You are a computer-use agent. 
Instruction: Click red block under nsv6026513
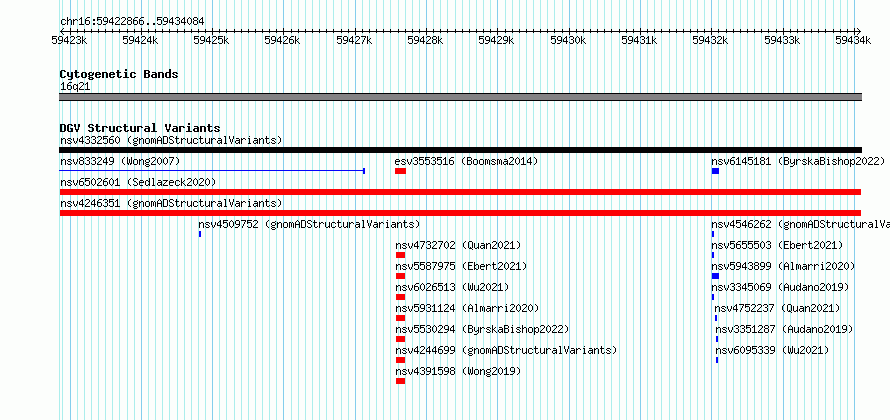point(401,297)
